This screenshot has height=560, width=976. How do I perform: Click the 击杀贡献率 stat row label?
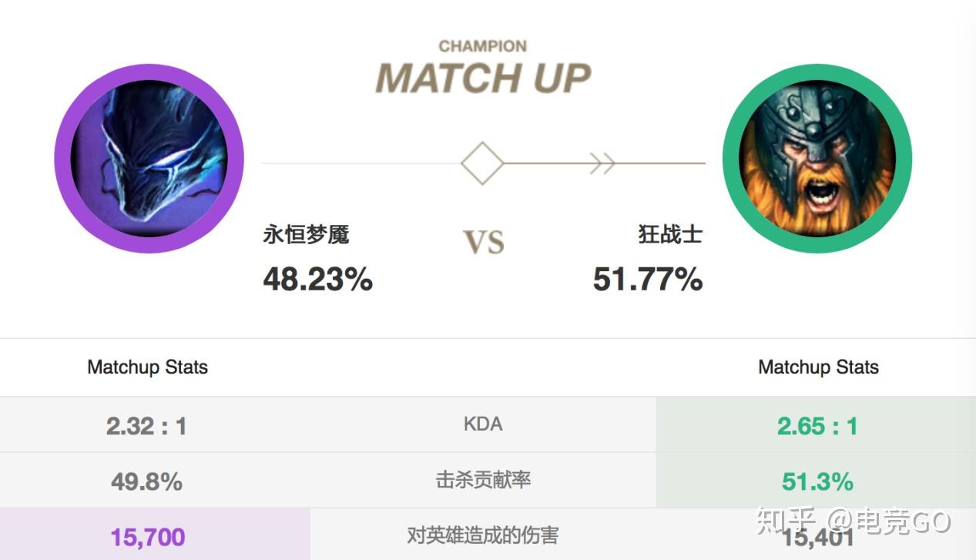(483, 481)
